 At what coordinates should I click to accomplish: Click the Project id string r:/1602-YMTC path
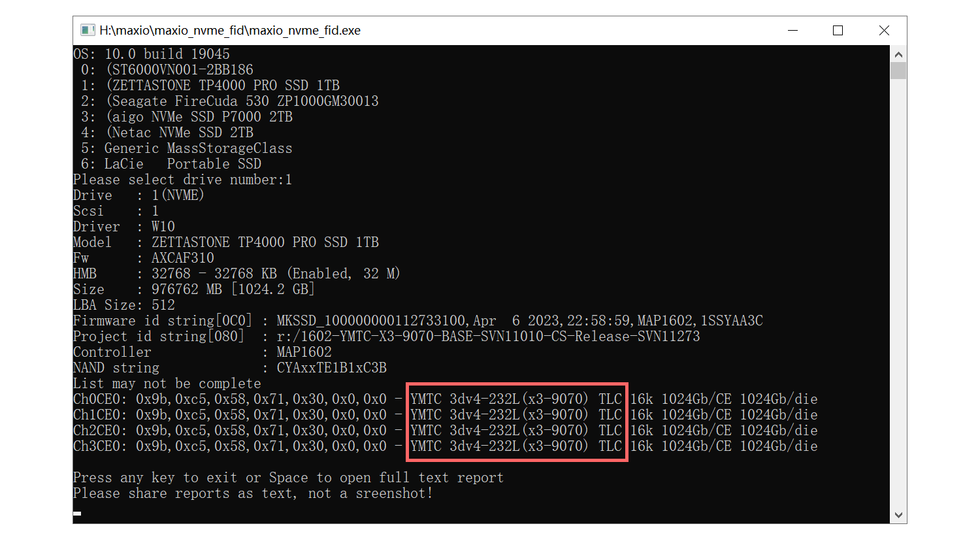coord(489,337)
